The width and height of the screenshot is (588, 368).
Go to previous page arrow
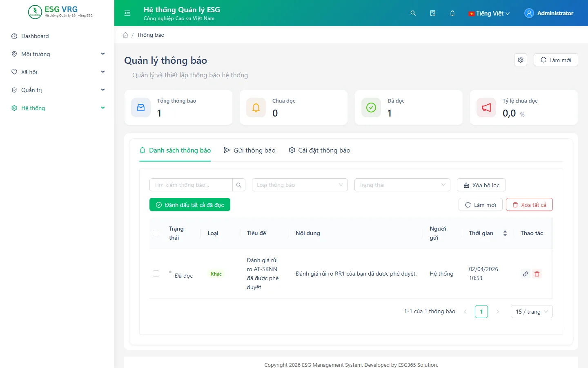[x=465, y=312]
